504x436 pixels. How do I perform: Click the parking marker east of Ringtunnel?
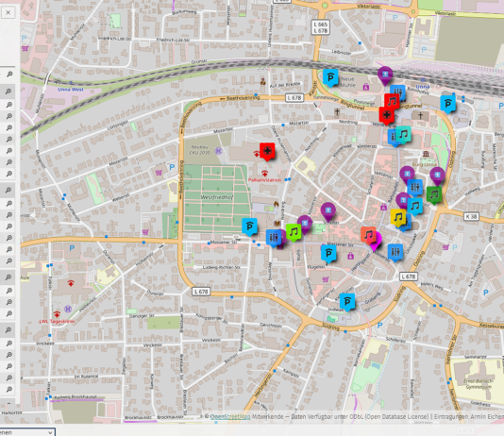coord(448,104)
